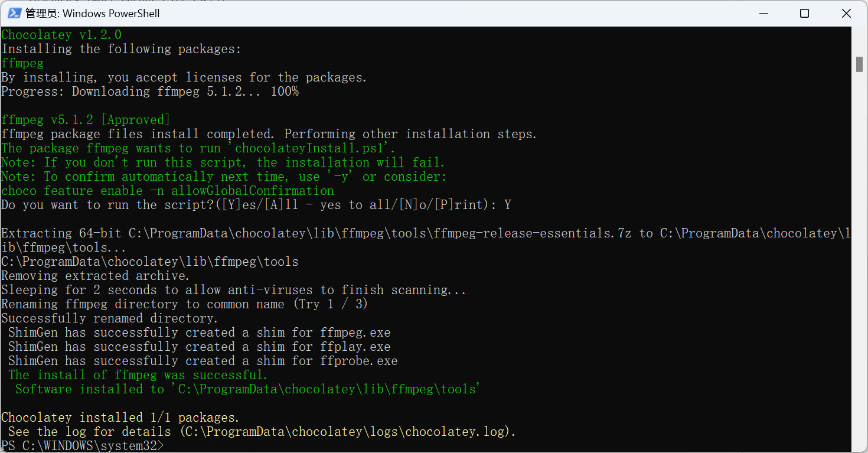The height and width of the screenshot is (453, 868).
Task: Minimize the PowerShell window
Action: pos(763,13)
